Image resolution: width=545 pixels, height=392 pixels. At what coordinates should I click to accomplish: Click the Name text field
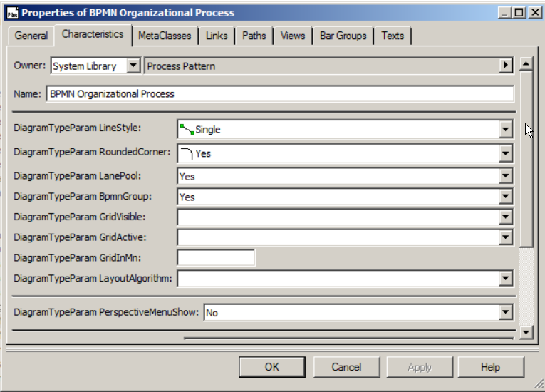point(280,94)
